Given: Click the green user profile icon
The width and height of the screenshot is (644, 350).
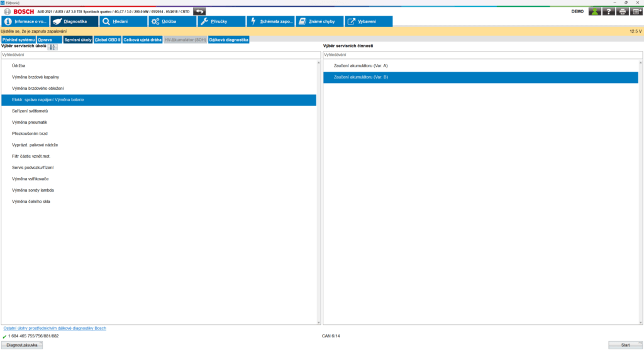Looking at the screenshot, I should 594,11.
